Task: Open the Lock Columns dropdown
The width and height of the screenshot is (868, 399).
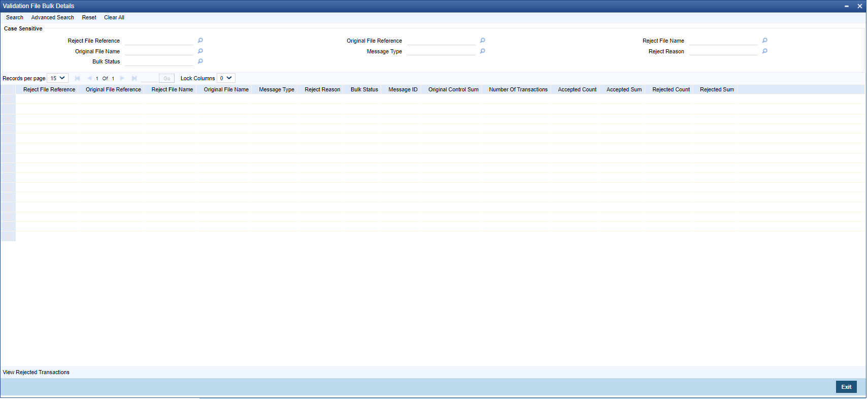Action: coord(226,78)
